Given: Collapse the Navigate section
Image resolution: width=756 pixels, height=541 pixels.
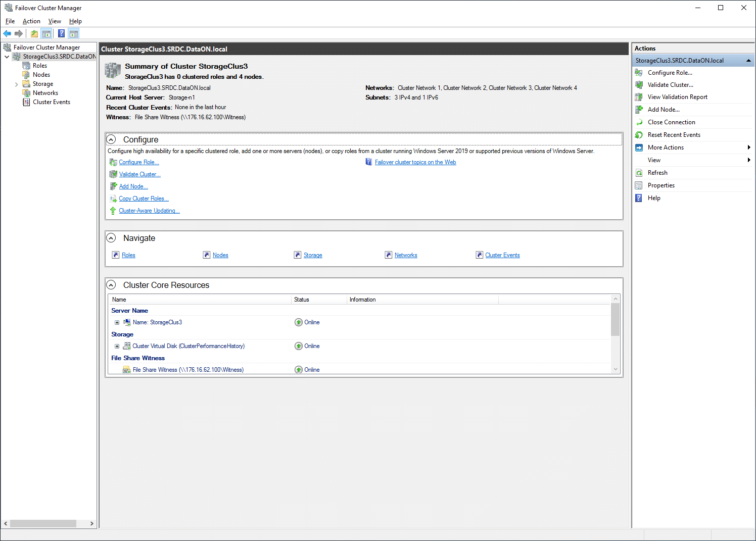Looking at the screenshot, I should click(x=111, y=238).
